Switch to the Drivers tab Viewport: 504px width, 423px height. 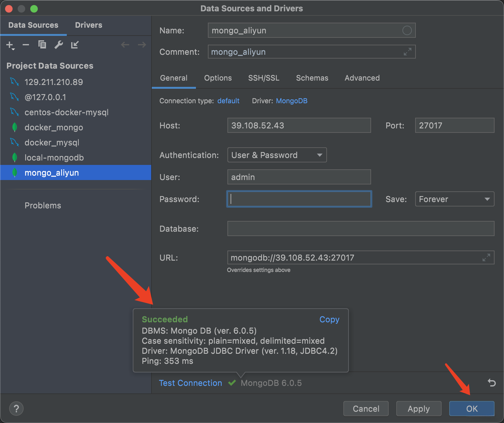click(x=89, y=25)
